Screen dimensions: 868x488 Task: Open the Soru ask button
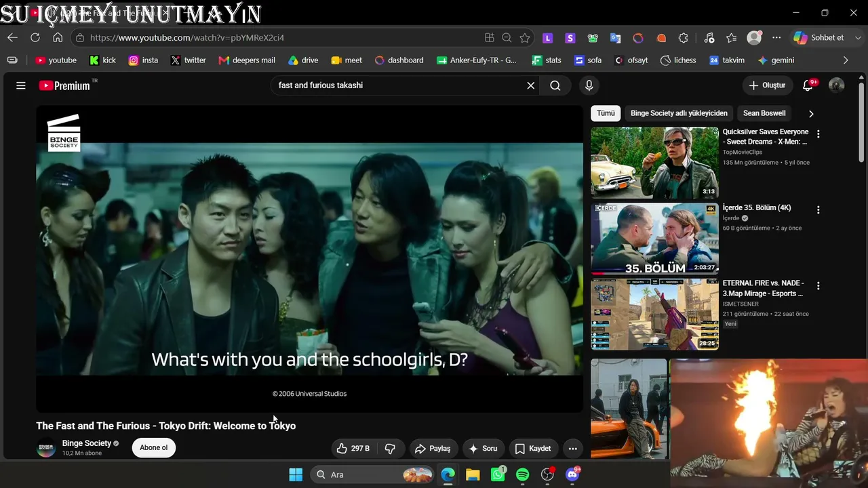click(483, 449)
